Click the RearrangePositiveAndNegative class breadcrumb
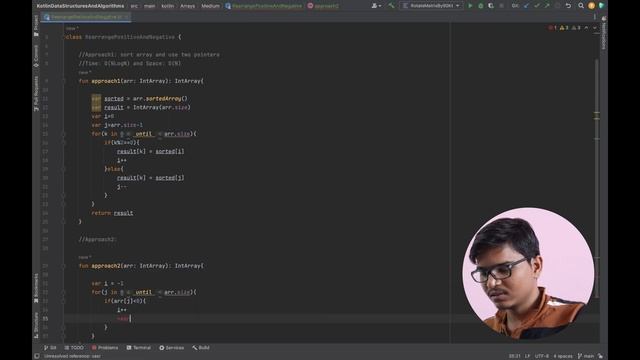 [x=264, y=6]
